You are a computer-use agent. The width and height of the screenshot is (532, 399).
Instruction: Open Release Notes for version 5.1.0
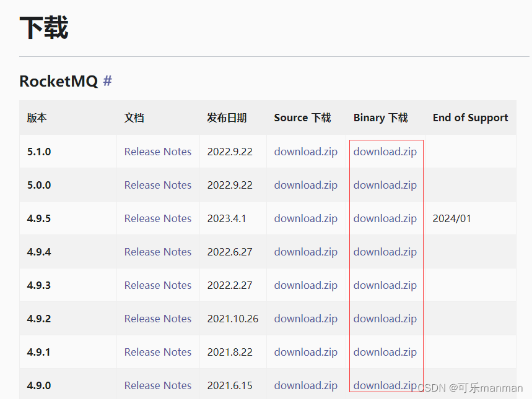point(157,152)
